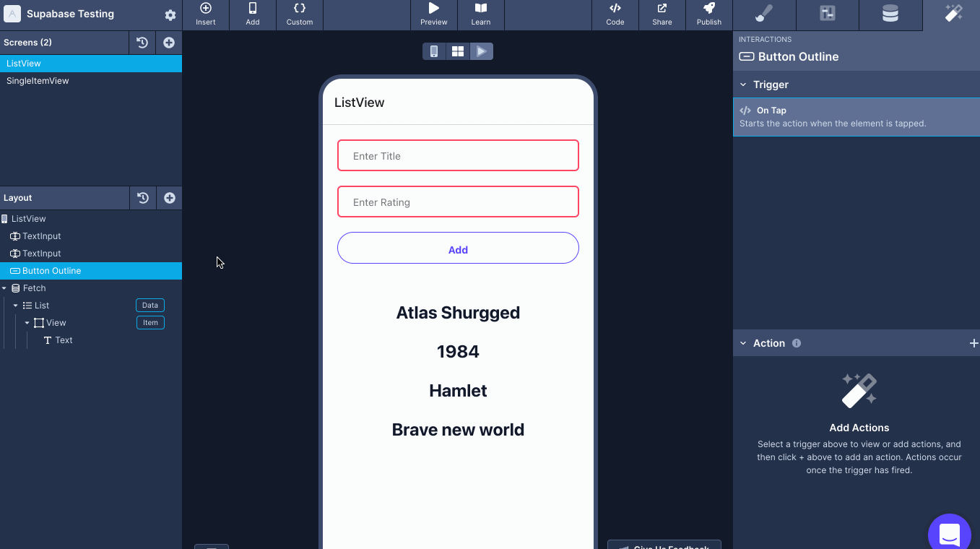
Task: Switch to the Styles paintbrush tab
Action: tap(764, 14)
